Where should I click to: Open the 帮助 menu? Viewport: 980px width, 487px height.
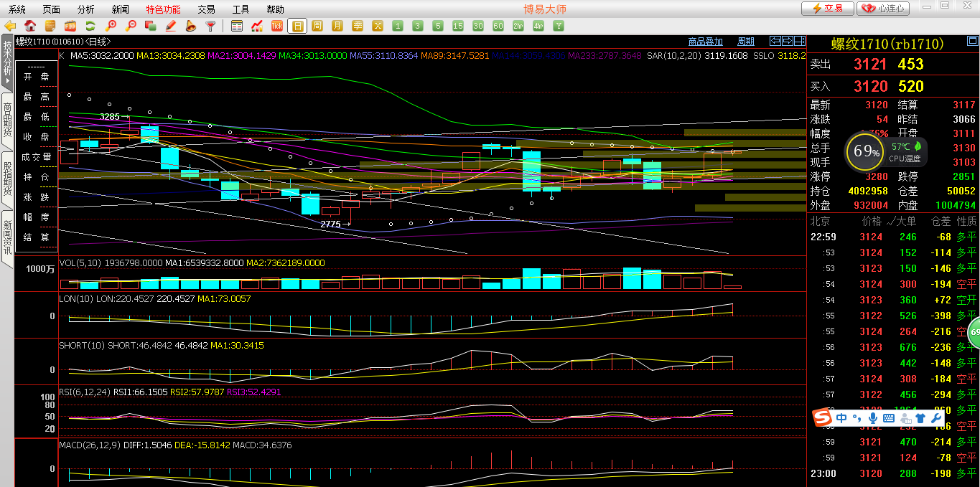point(275,9)
